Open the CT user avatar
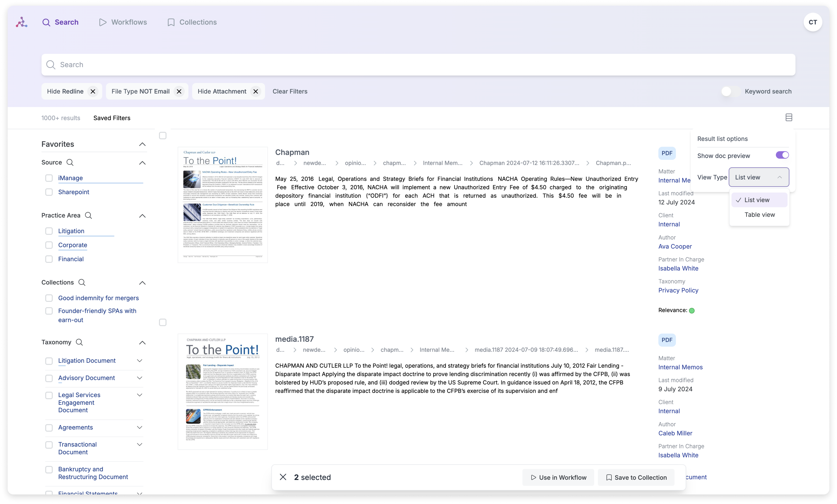 tap(812, 22)
